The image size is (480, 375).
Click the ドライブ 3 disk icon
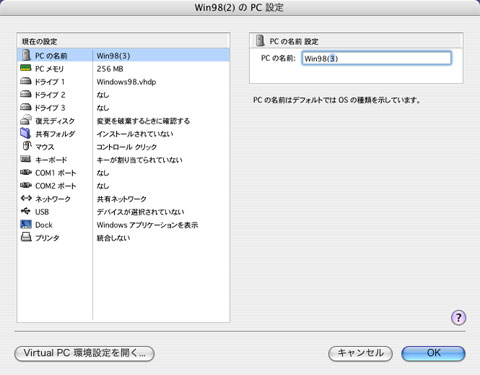[x=26, y=107]
